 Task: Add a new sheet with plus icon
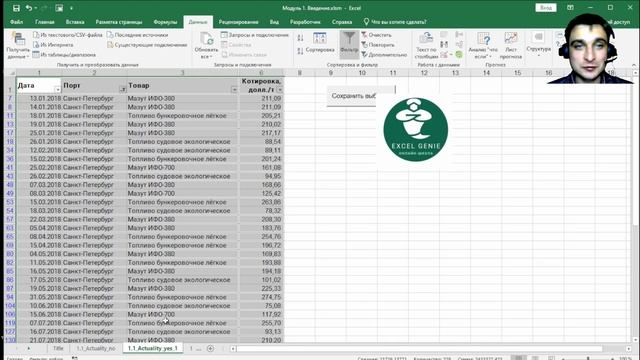(x=210, y=348)
